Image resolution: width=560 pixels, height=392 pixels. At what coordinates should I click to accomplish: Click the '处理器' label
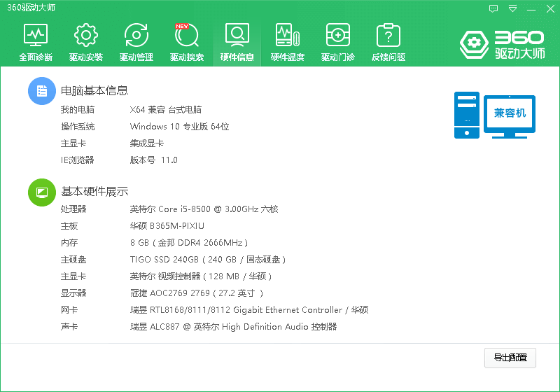pyautogui.click(x=73, y=209)
